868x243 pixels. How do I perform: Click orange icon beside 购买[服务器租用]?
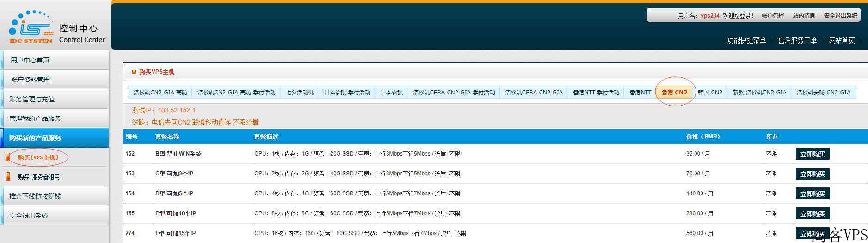7,177
